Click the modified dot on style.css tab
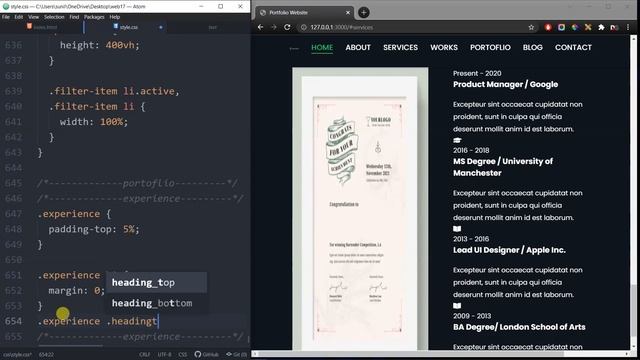This screenshot has width=640, height=360. tap(160, 27)
